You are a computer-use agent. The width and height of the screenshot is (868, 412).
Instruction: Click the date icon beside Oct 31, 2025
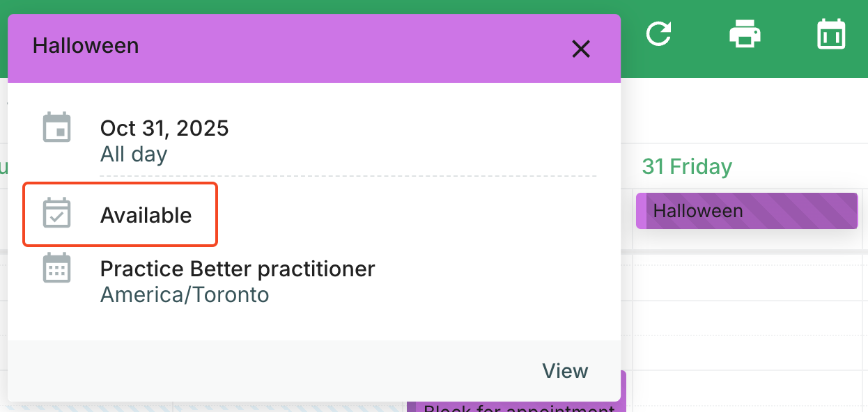click(57, 128)
